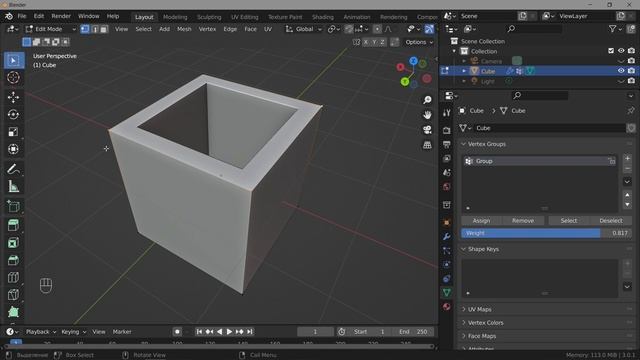This screenshot has height=360, width=640.
Task: Switch perspective/orthographic grid icon
Action: (427, 145)
